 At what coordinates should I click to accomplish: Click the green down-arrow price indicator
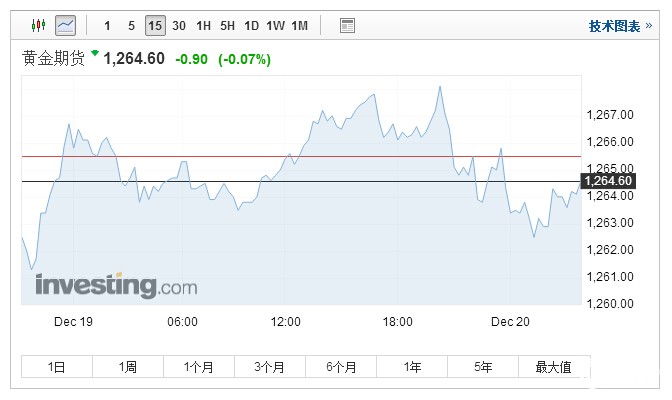click(x=95, y=53)
